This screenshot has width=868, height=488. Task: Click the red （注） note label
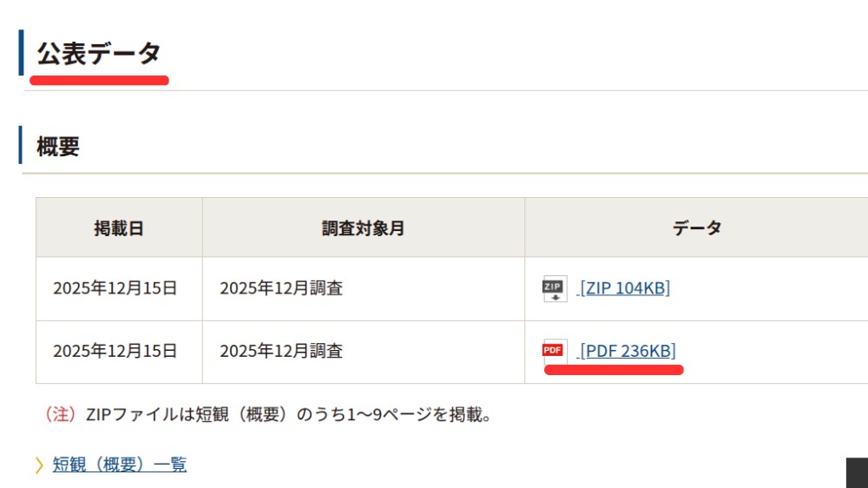point(60,415)
